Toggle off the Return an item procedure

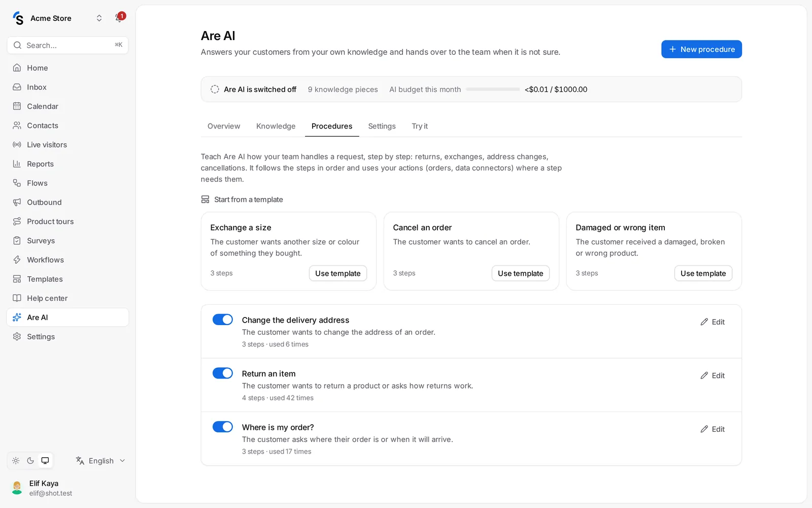(223, 373)
